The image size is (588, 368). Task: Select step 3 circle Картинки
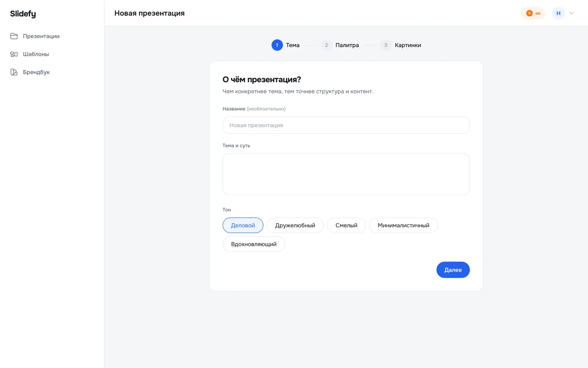coord(385,45)
